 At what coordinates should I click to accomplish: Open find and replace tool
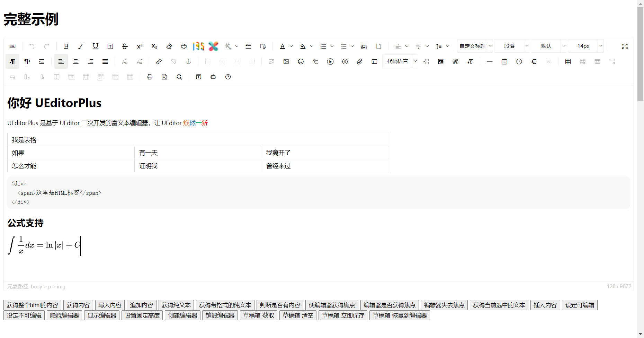[179, 77]
